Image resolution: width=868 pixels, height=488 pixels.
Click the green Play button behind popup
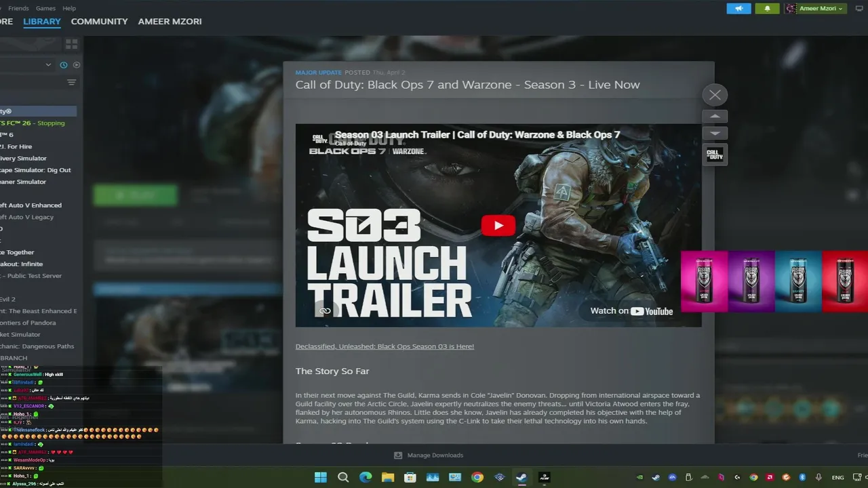[x=135, y=195]
